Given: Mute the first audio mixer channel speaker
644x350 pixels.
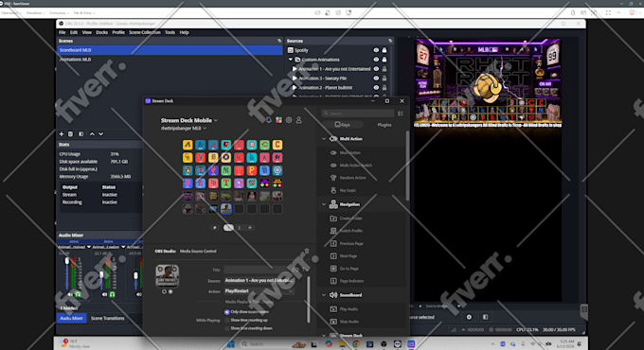Looking at the screenshot, I should (70, 294).
